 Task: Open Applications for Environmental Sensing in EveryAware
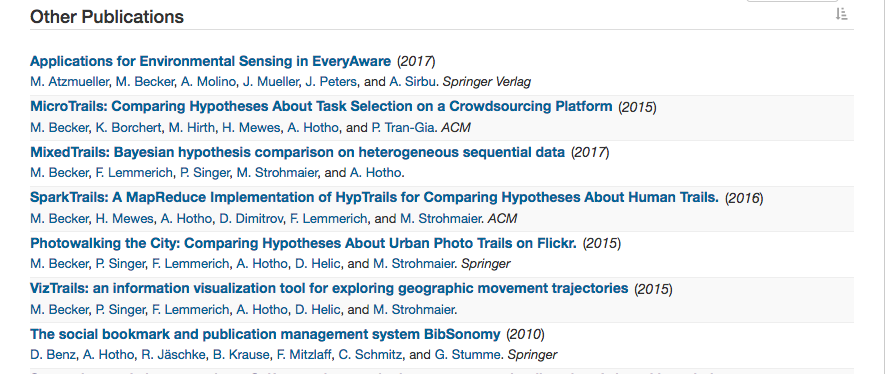pyautogui.click(x=210, y=61)
